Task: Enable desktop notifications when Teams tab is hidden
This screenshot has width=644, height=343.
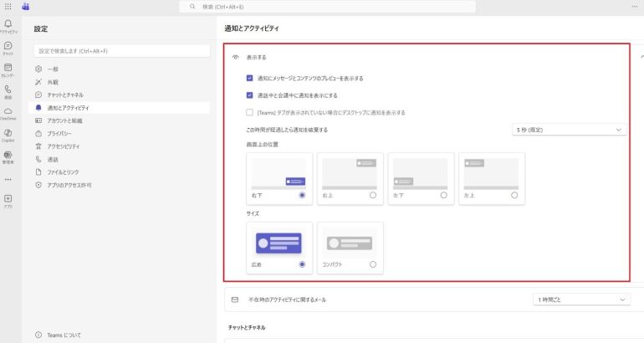Action: 249,112
